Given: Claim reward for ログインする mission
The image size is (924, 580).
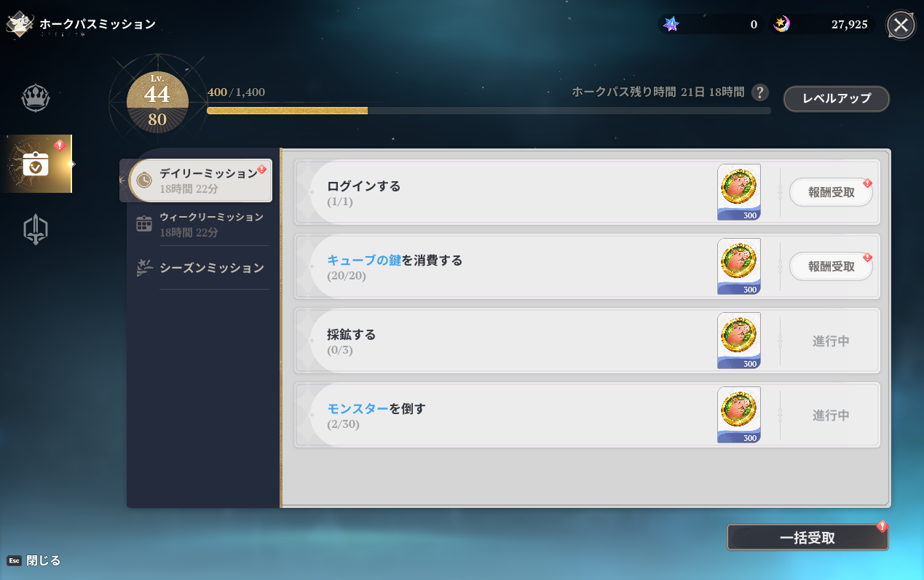Looking at the screenshot, I should coord(831,193).
